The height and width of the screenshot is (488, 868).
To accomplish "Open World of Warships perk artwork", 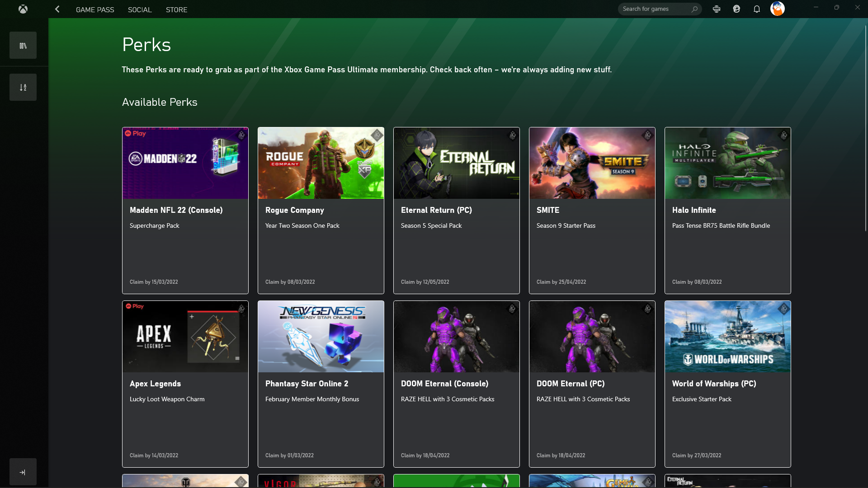I will [x=728, y=337].
